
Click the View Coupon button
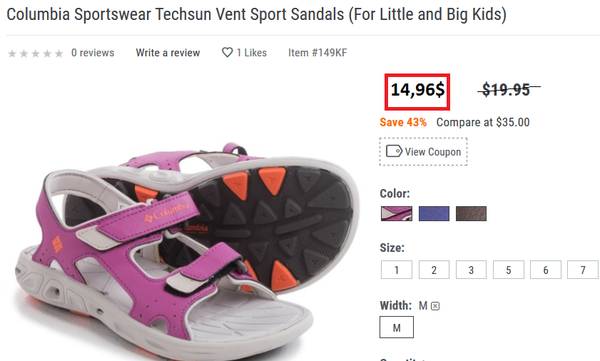423,152
